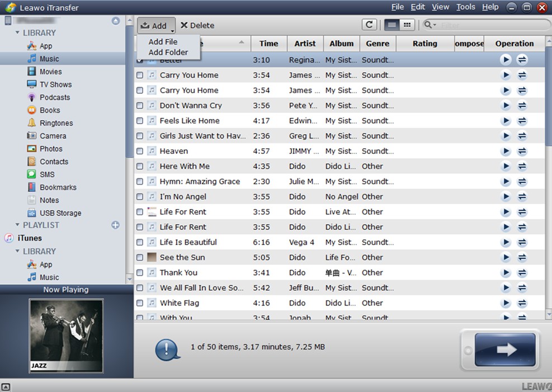Collapse the PLAYLIST section
552x392 pixels.
point(17,224)
